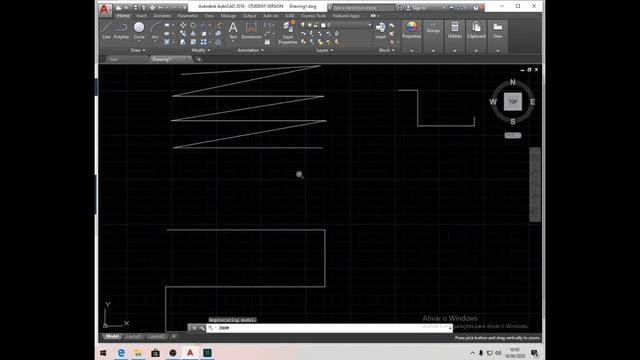Rotate view to East on ViewCube compass

(x=532, y=102)
